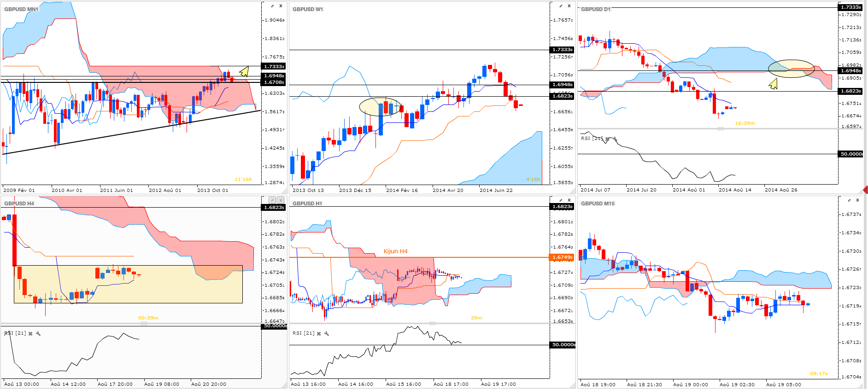The image size is (868, 389).
Task: Click the 1.7333 price label on W1 chart
Action: pos(562,50)
